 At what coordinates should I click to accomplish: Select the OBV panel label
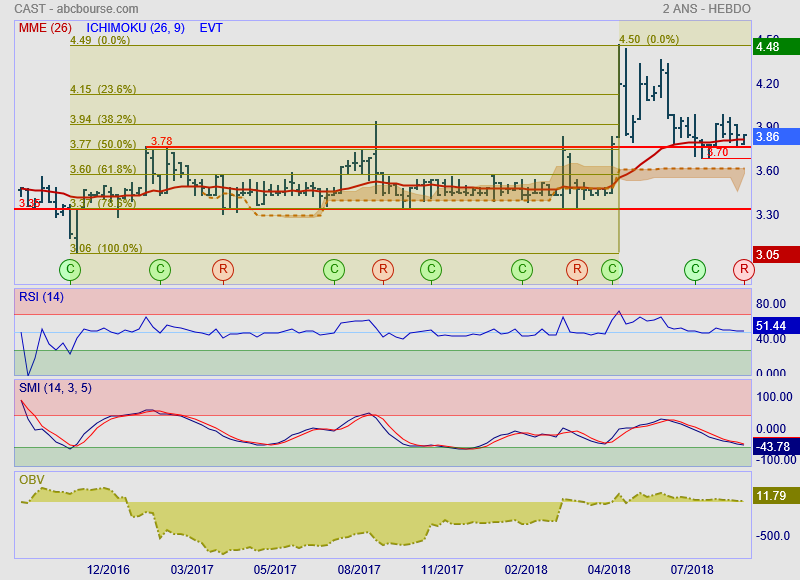pos(32,479)
